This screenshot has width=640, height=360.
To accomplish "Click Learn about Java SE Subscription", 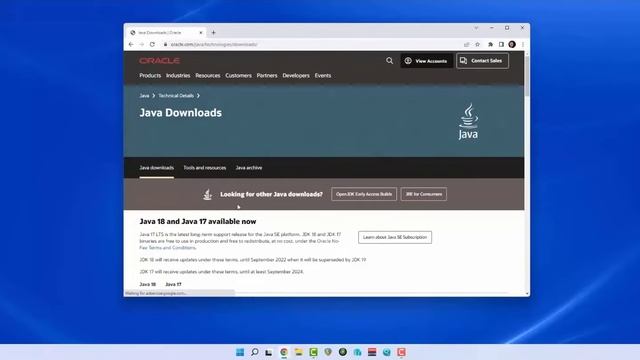I will [x=395, y=237].
